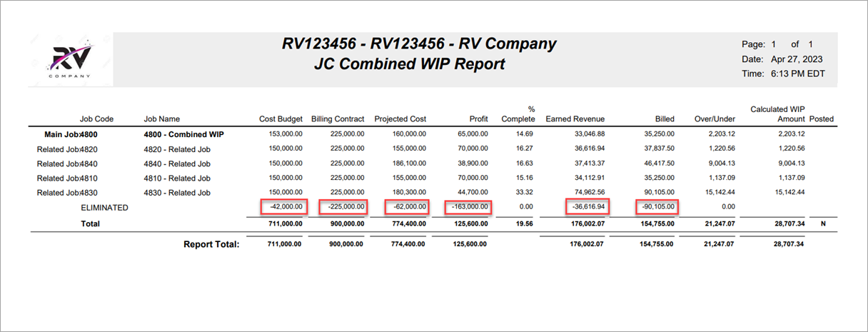Click the 'Job Name' column header
Image resolution: width=868 pixels, height=332 pixels.
coord(162,119)
